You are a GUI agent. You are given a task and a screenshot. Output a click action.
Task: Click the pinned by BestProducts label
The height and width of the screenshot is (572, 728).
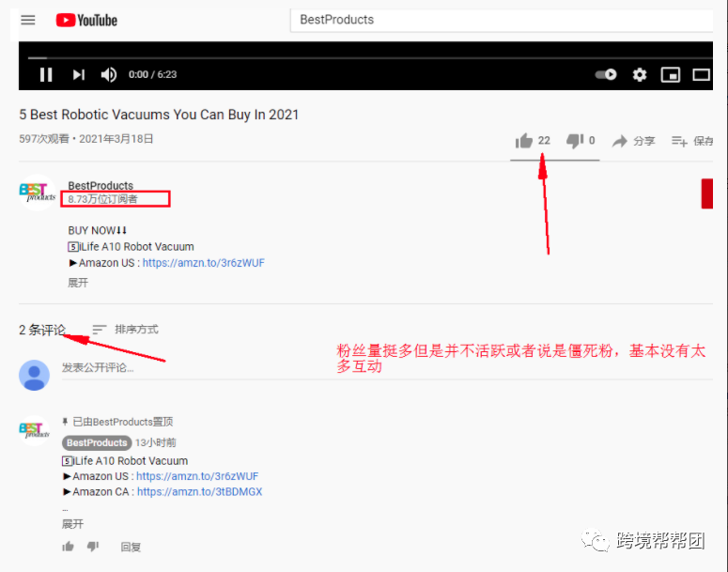118,422
